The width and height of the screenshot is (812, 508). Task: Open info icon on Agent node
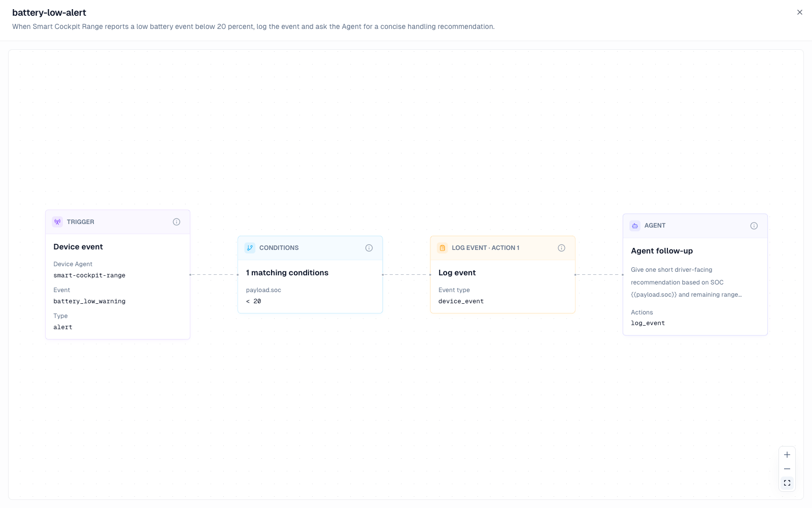754,226
